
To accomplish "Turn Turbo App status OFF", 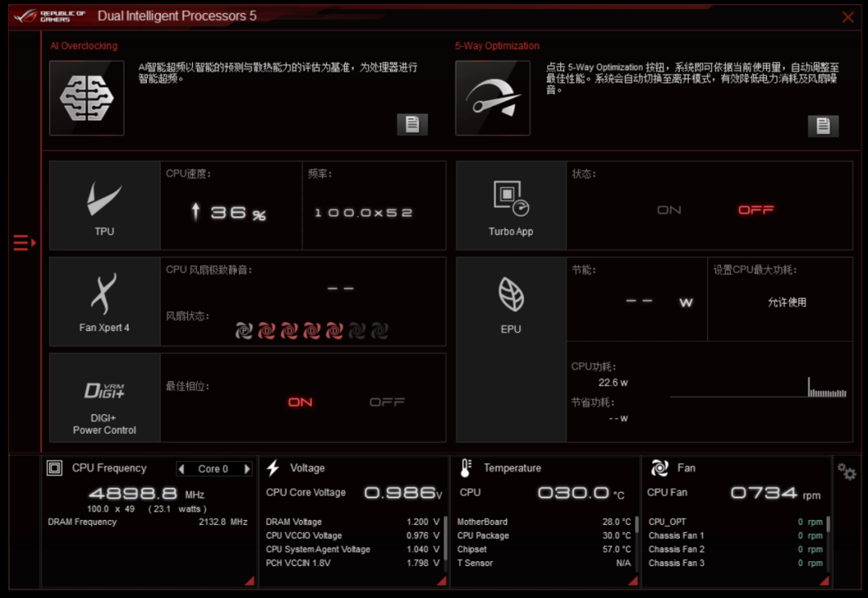I will point(756,211).
